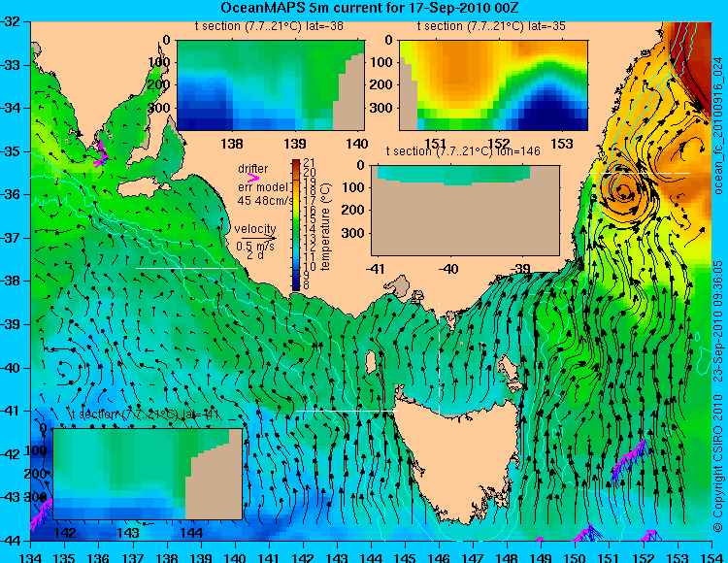
Task: Click the 134 longitude label on the bottom axis
Action: [x=31, y=557]
